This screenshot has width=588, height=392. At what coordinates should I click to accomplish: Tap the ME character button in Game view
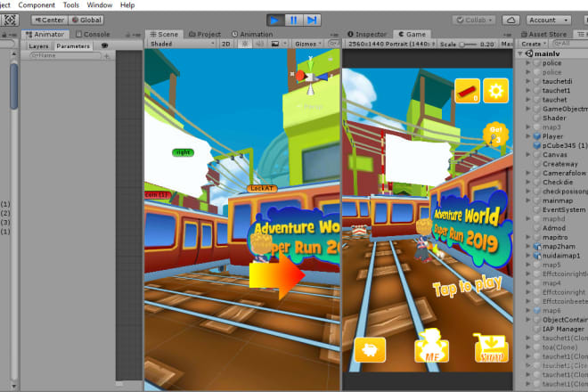(x=431, y=347)
